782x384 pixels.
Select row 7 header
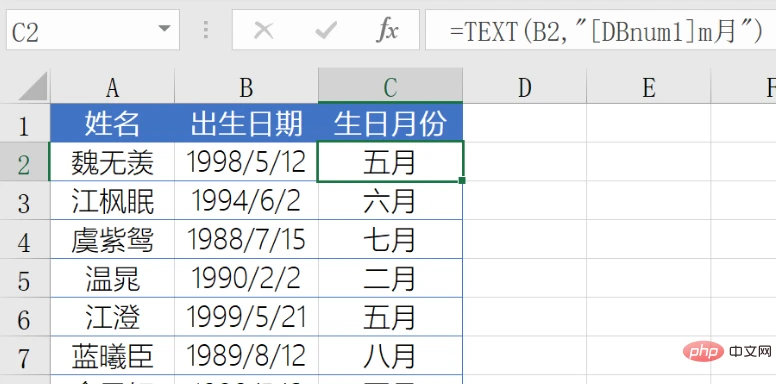tap(24, 356)
